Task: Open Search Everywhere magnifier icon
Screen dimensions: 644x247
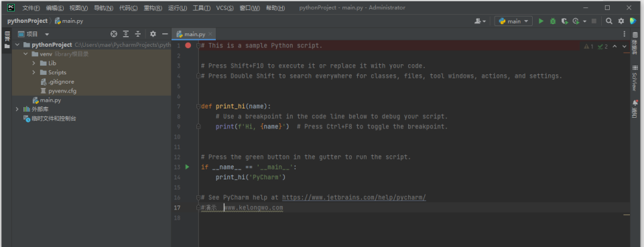Action: click(609, 21)
